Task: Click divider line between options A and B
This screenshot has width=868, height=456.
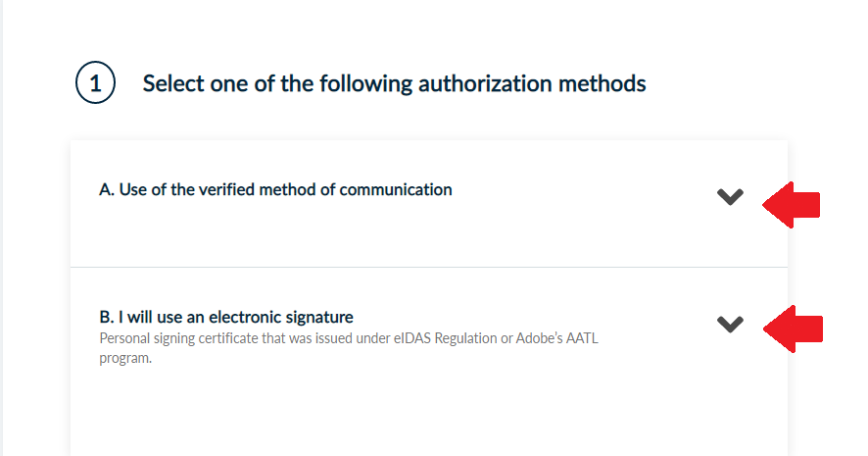Action: click(x=428, y=267)
